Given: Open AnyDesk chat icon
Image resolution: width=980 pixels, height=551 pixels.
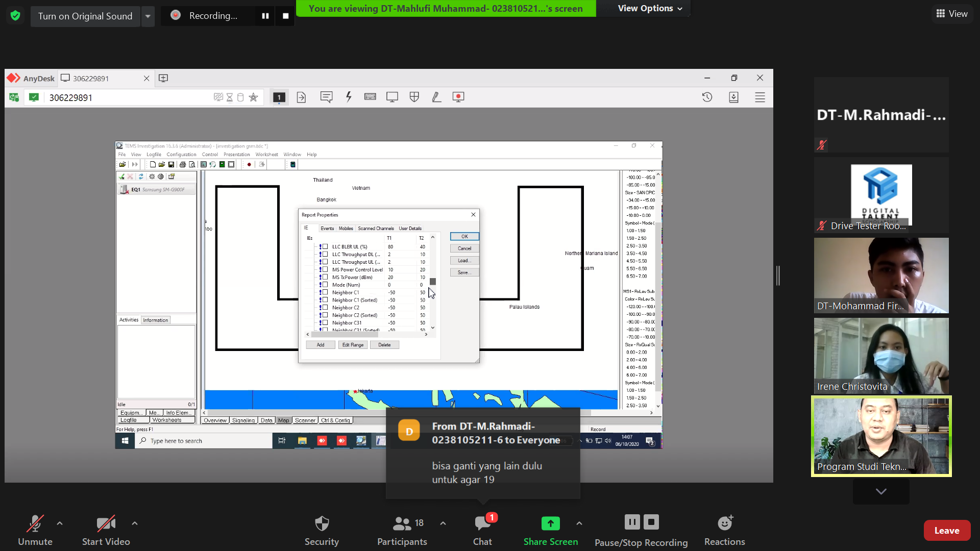Looking at the screenshot, I should [x=326, y=97].
